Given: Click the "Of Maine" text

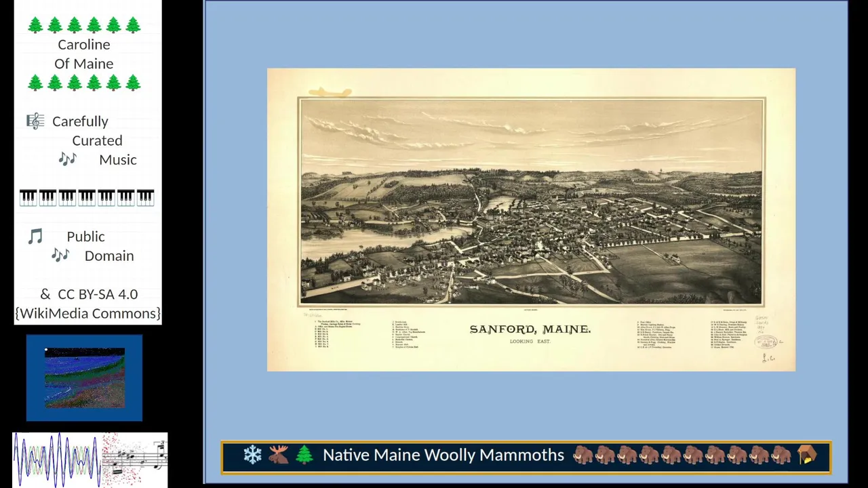Looking at the screenshot, I should coord(84,64).
